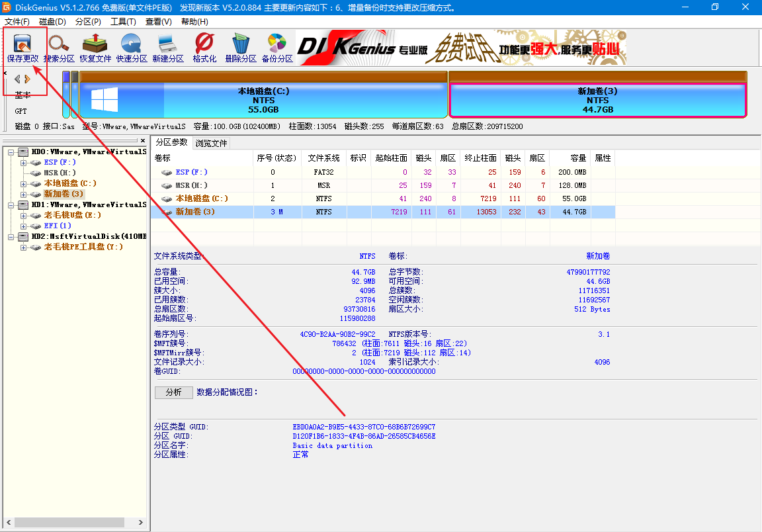
Task: Open the 工具(T) menu
Action: tap(123, 21)
